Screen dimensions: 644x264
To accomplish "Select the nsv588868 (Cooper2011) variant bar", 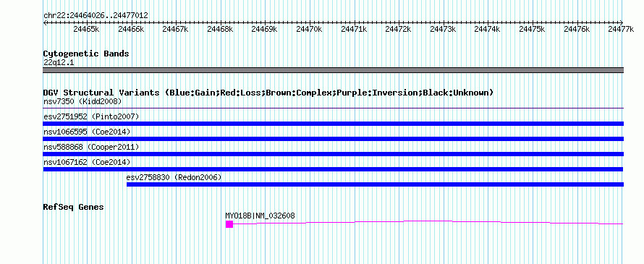I will coord(333,154).
